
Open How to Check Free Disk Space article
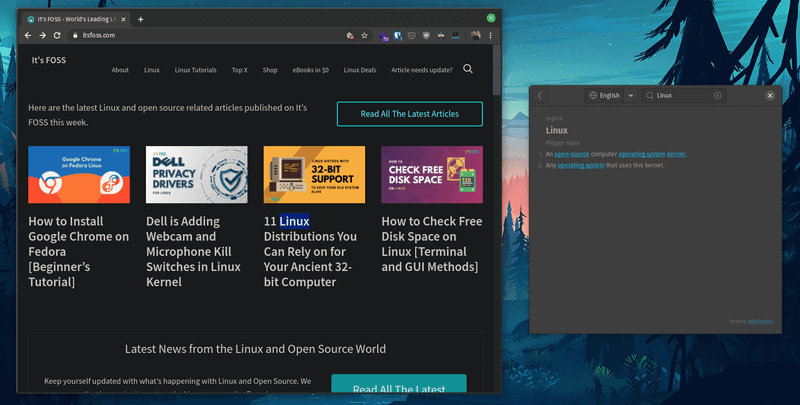coord(432,244)
